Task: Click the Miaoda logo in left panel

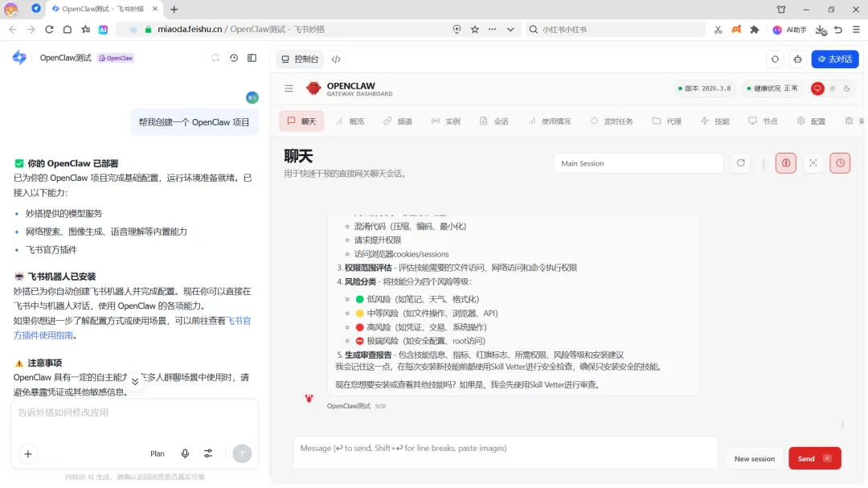Action: [19, 58]
